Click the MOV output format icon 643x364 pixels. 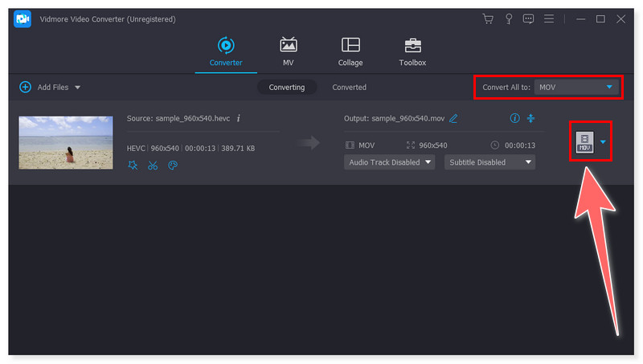(585, 142)
